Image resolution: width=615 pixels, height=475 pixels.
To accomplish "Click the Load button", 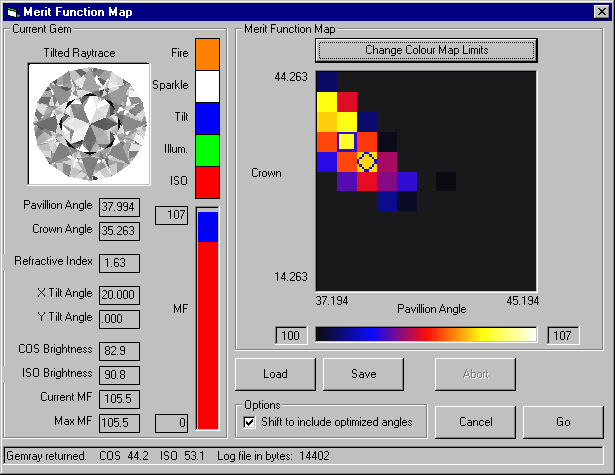I will [x=275, y=374].
